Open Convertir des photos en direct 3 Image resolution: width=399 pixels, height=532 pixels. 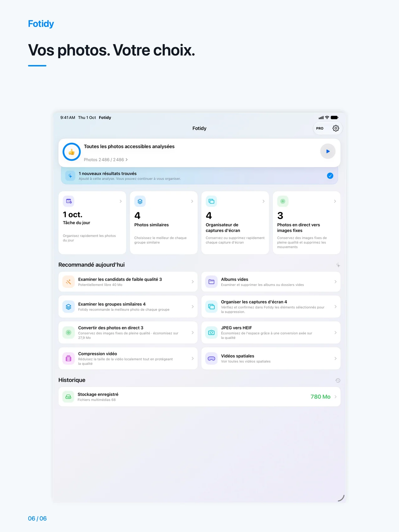pos(128,333)
